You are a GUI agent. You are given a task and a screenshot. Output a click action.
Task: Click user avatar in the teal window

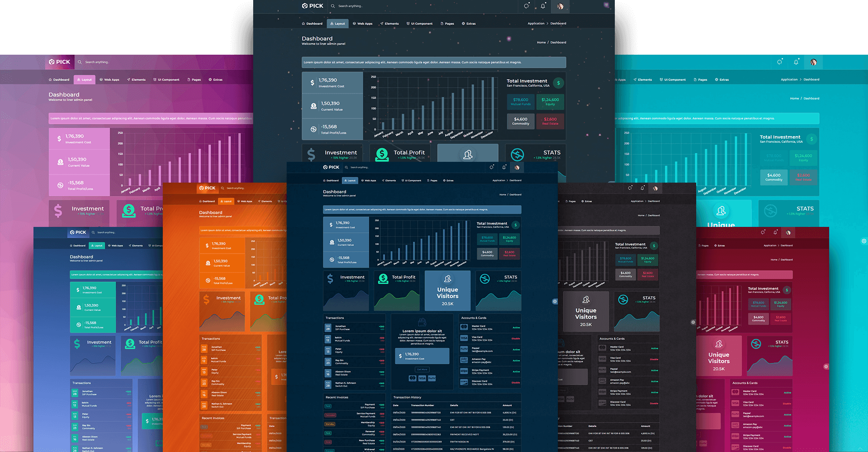point(813,62)
